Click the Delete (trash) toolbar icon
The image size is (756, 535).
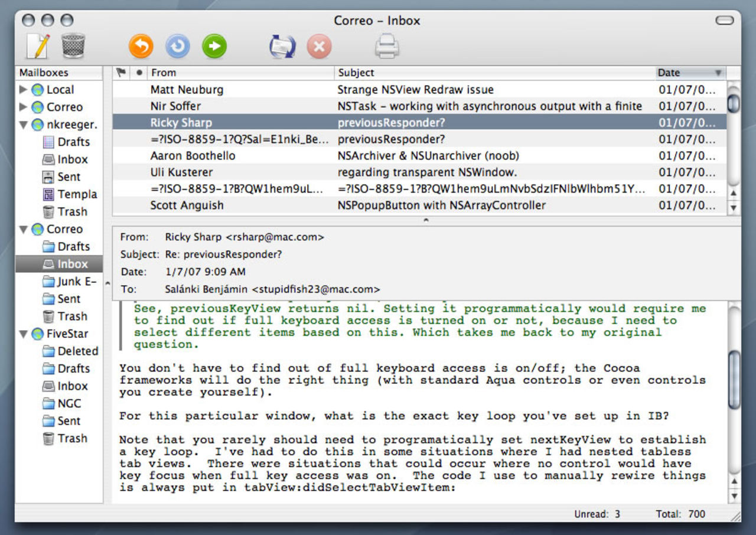click(72, 45)
